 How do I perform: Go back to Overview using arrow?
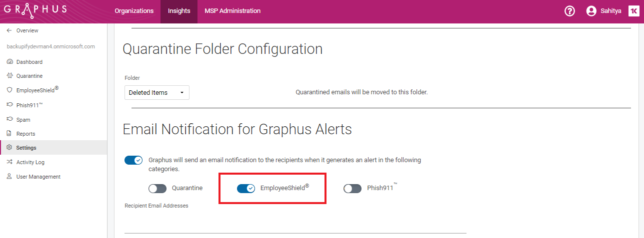click(9, 30)
